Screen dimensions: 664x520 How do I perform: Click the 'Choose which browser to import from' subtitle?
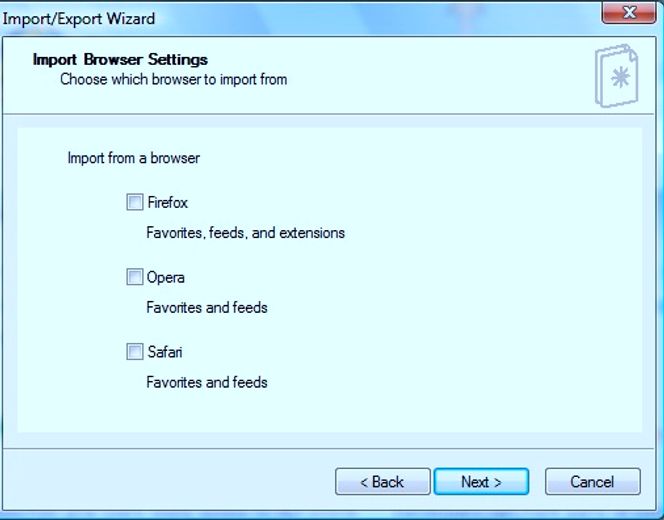tap(174, 80)
